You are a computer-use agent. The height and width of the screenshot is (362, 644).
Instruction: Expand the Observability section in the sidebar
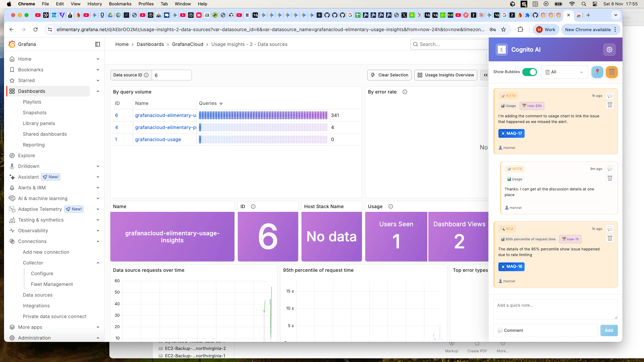pyautogui.click(x=98, y=231)
